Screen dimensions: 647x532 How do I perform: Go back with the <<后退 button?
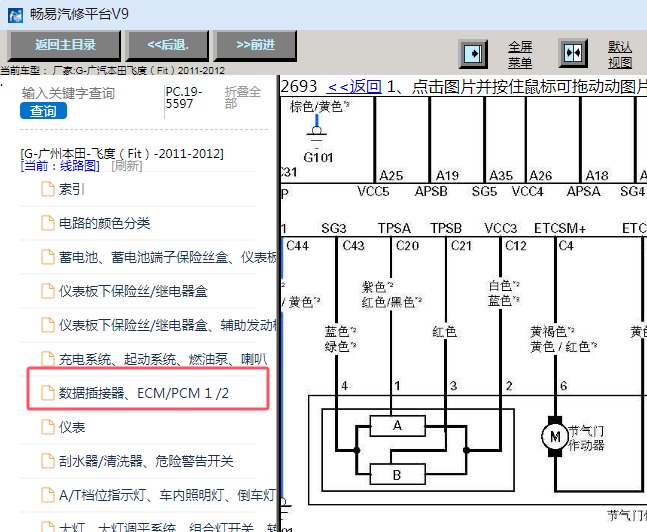tap(168, 45)
